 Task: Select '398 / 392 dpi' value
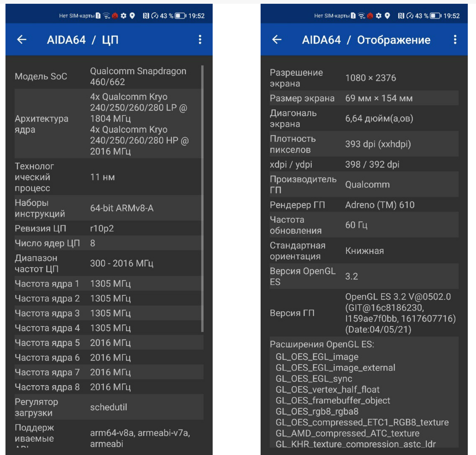pyautogui.click(x=372, y=164)
